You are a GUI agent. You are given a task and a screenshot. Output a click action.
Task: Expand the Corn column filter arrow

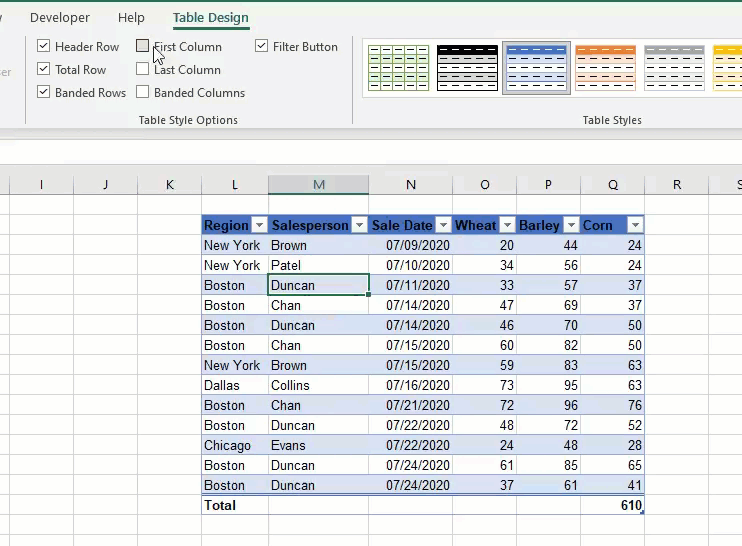pyautogui.click(x=634, y=226)
